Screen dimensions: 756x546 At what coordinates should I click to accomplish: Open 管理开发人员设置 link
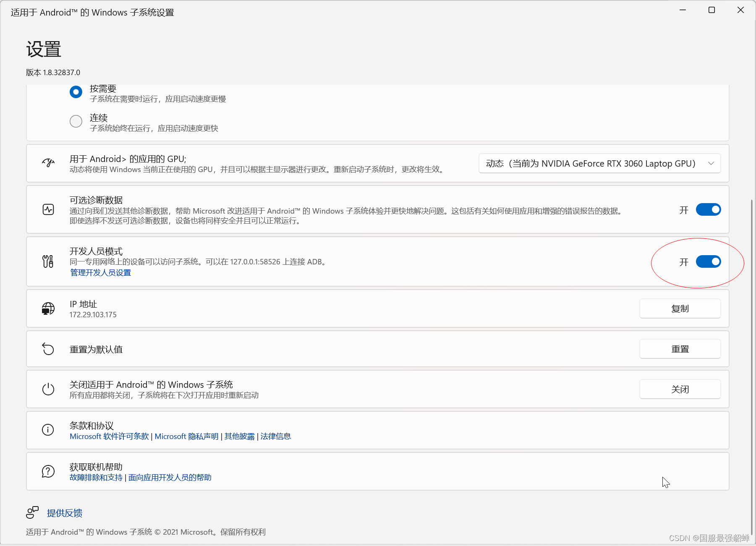100,272
